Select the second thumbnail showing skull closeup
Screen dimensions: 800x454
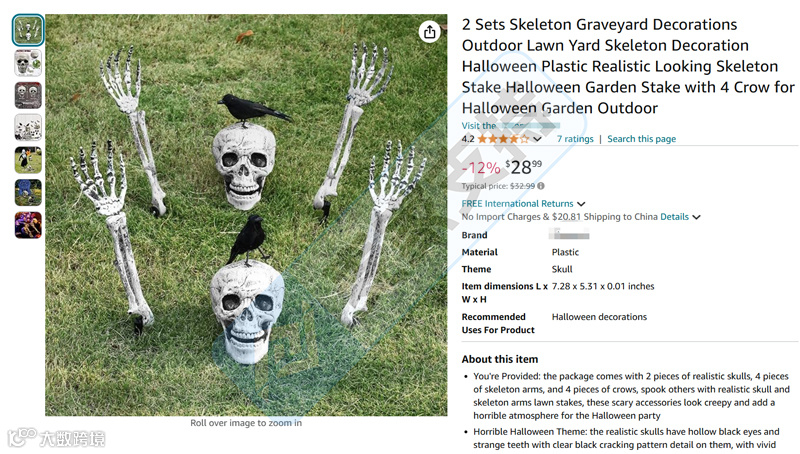tap(28, 63)
